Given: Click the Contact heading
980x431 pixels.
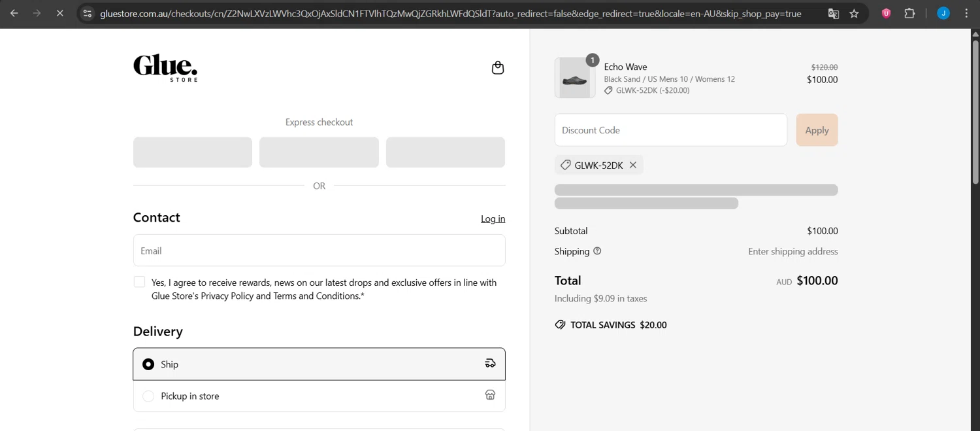Looking at the screenshot, I should (x=157, y=217).
